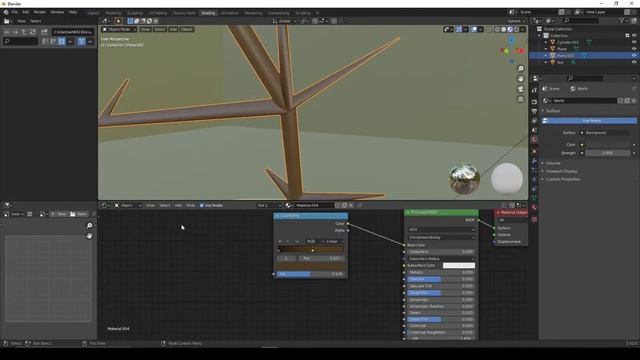Toggle viewport overlays button
640x360 pixels.
tap(474, 29)
